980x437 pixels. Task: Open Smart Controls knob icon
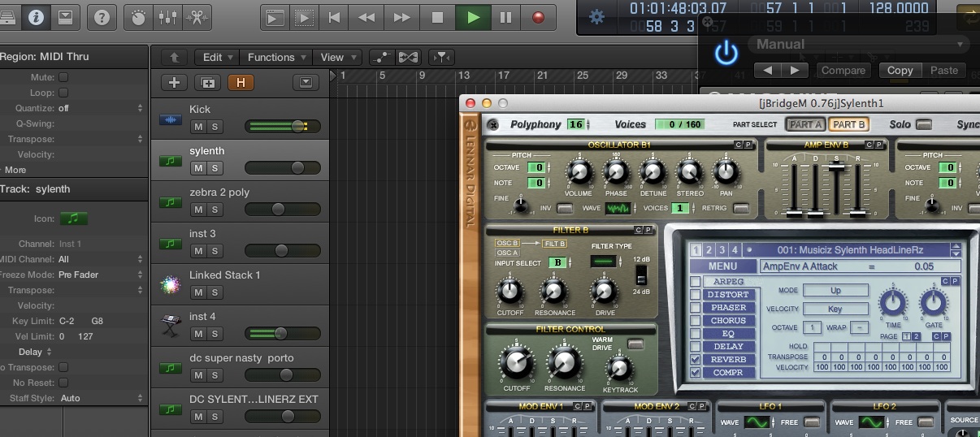(139, 16)
